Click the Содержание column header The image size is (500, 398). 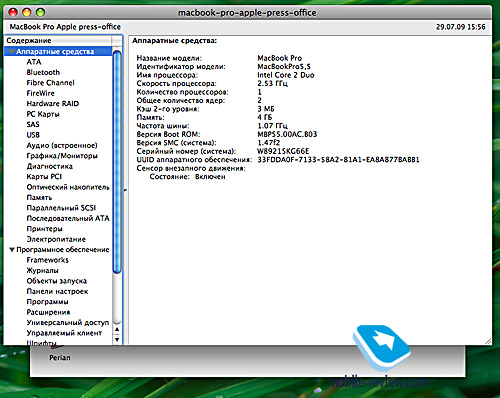pos(59,41)
